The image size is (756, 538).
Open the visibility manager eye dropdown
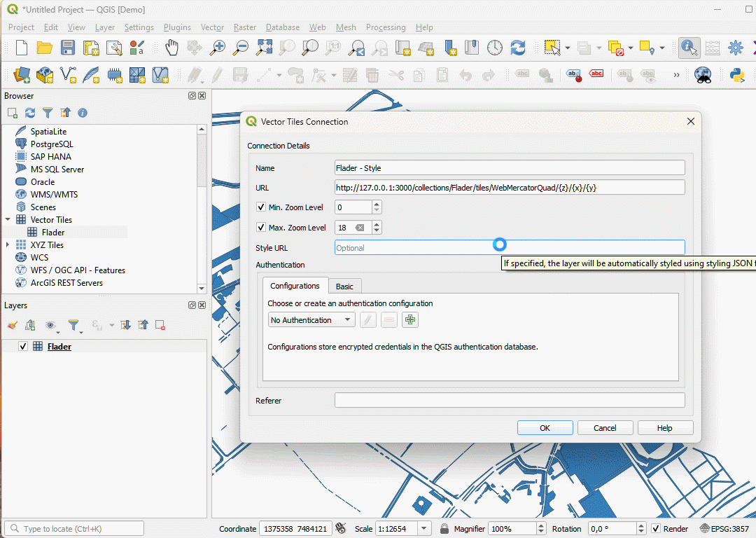click(x=51, y=326)
